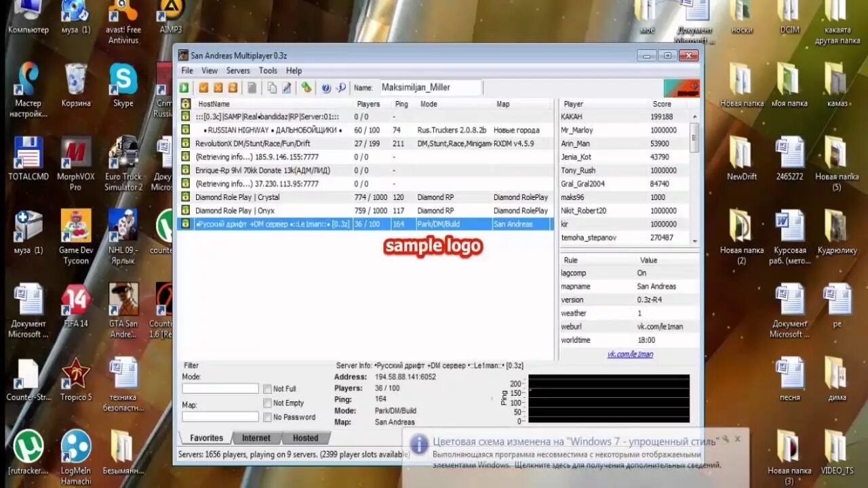Click the player list scroll-down arrow
Image resolution: width=868 pixels, height=488 pixels.
click(x=694, y=241)
